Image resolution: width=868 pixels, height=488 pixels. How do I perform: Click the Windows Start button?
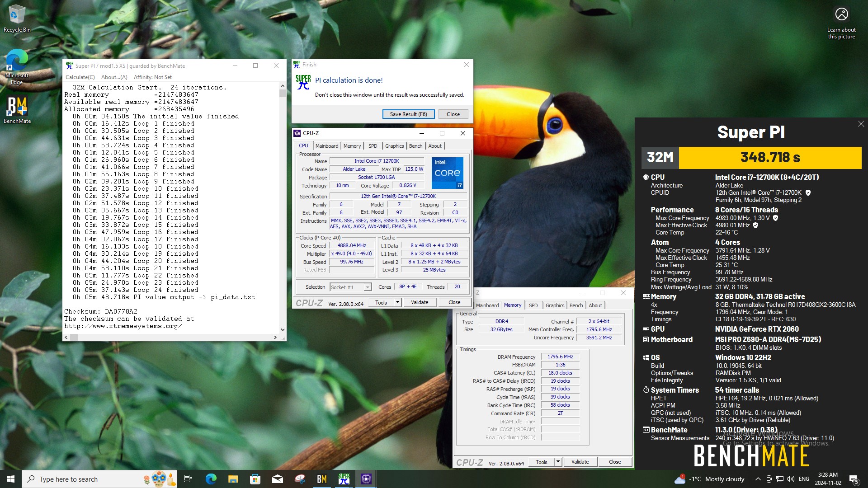pos(11,479)
